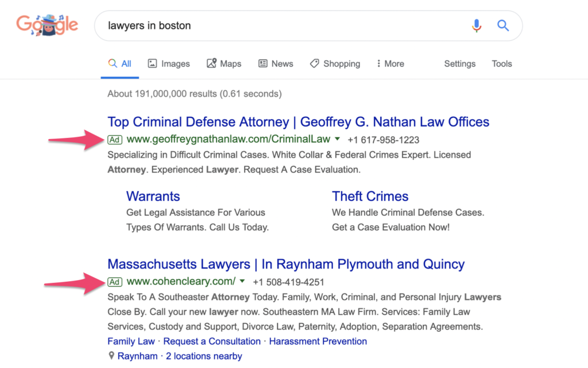The image size is (588, 368).
Task: Open the Maps tab
Action: (x=224, y=64)
